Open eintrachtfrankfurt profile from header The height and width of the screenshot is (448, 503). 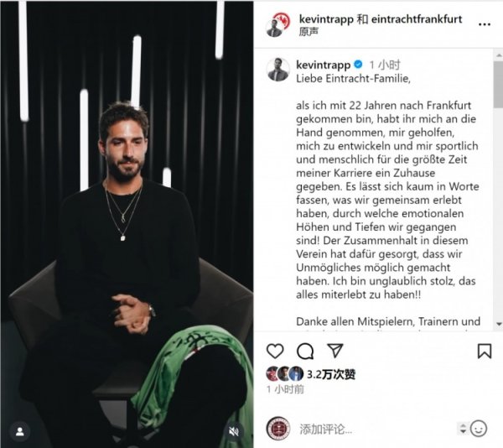point(417,19)
